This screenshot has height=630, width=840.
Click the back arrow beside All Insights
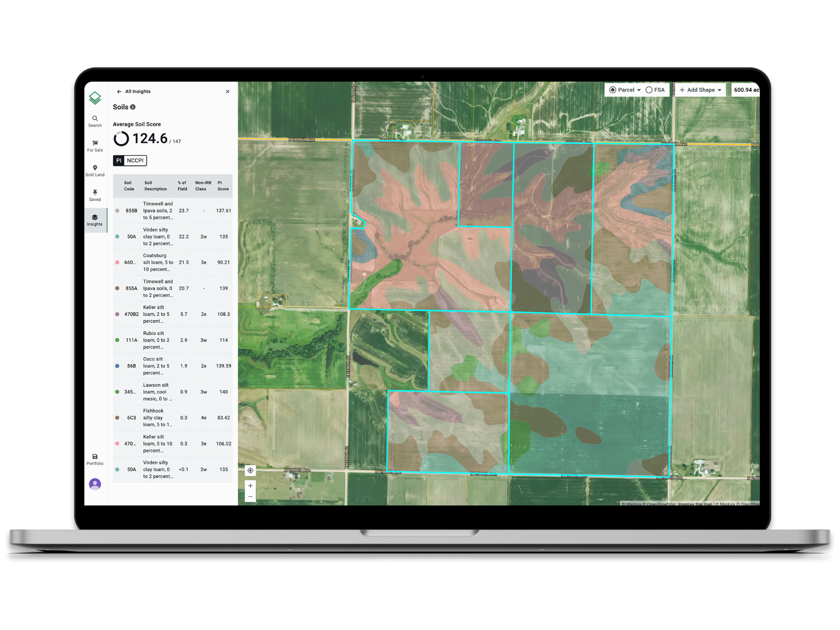(119, 92)
